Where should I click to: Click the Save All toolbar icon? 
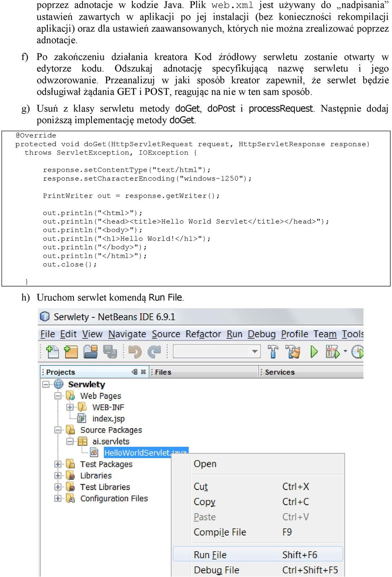110,352
